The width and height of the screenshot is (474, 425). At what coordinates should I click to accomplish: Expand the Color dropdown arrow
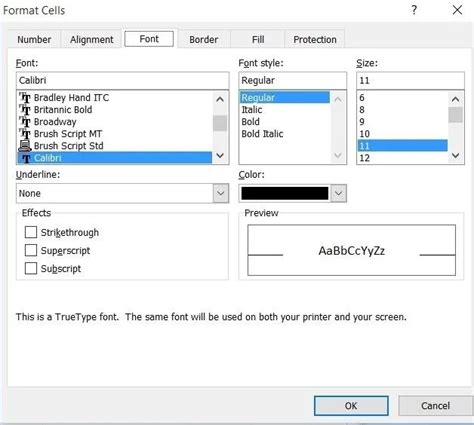[x=338, y=193]
